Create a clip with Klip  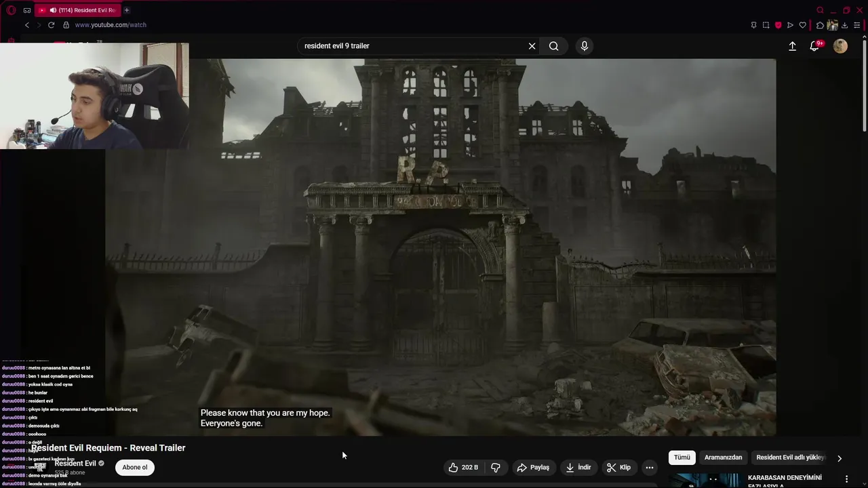(618, 467)
